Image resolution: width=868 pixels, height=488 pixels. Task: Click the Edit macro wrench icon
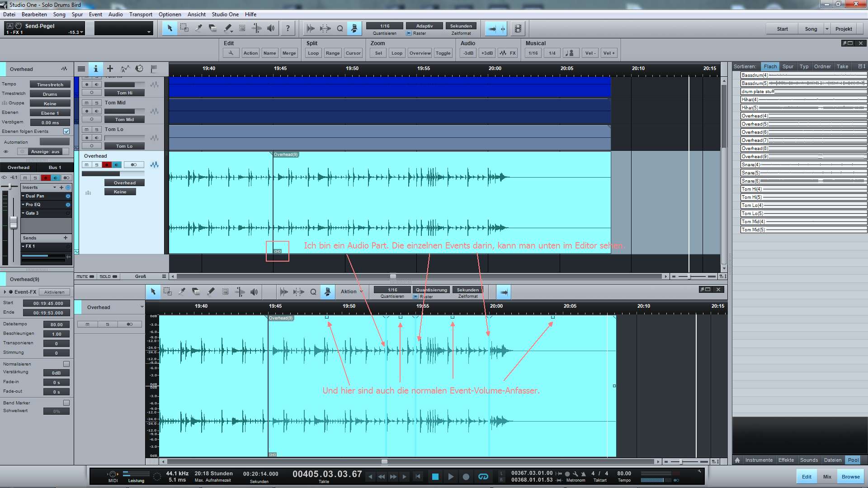point(231,53)
